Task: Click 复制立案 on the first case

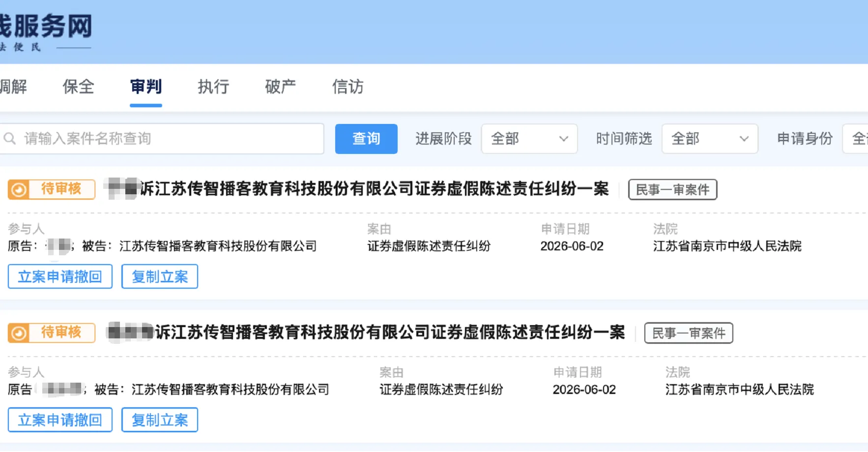Action: click(x=160, y=276)
